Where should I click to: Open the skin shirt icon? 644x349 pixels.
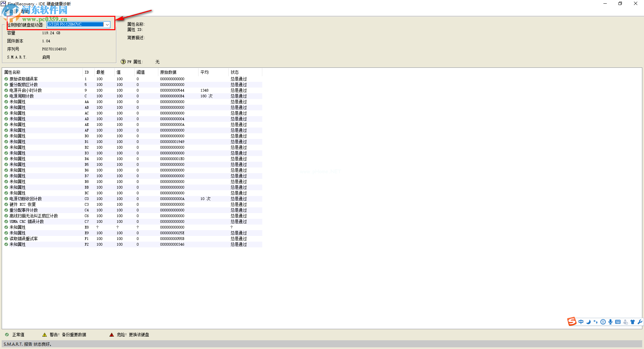tap(633, 322)
